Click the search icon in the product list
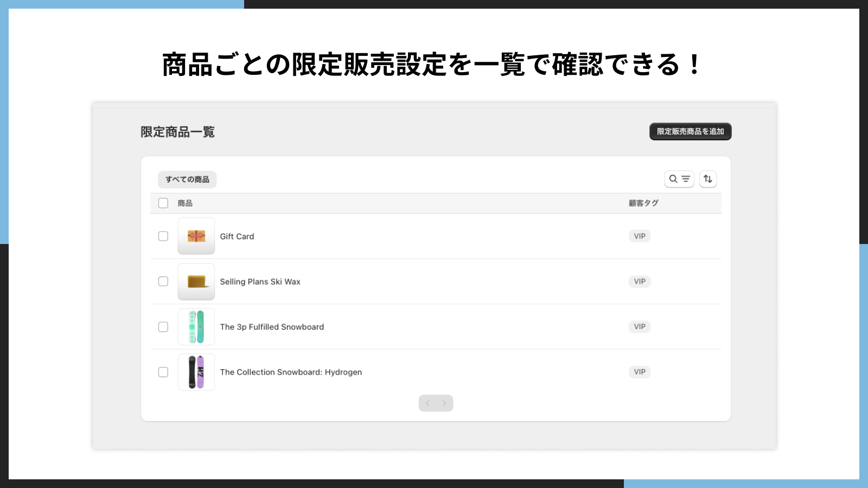The height and width of the screenshot is (488, 868). coord(673,179)
